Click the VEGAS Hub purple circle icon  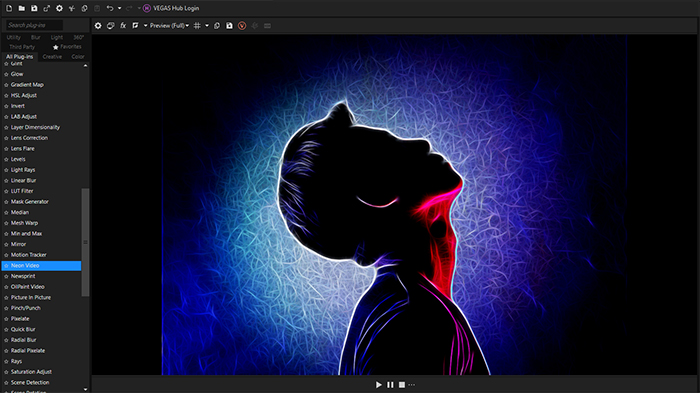(147, 8)
